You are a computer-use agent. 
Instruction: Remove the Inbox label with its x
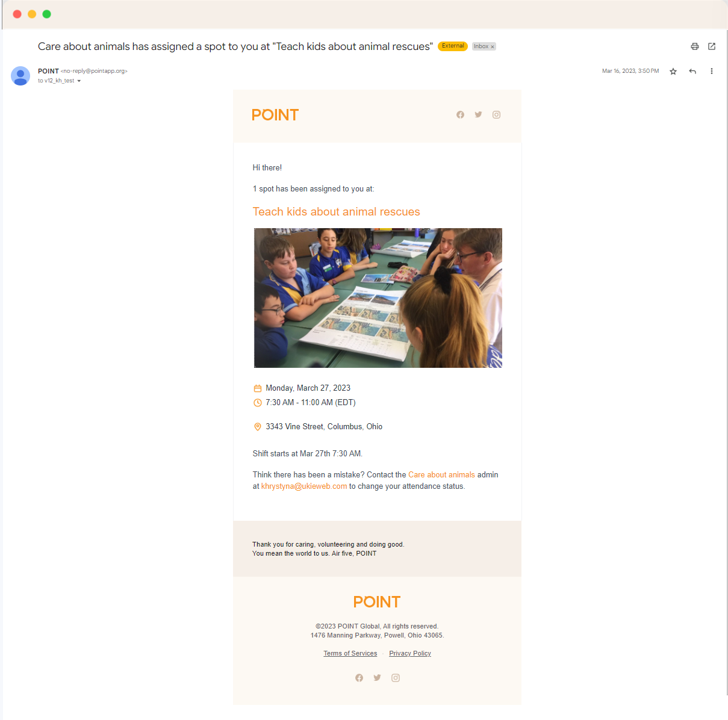[493, 47]
